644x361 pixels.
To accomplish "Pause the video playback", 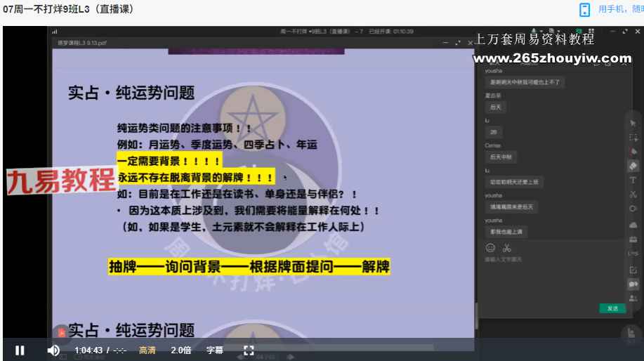I will 20,350.
